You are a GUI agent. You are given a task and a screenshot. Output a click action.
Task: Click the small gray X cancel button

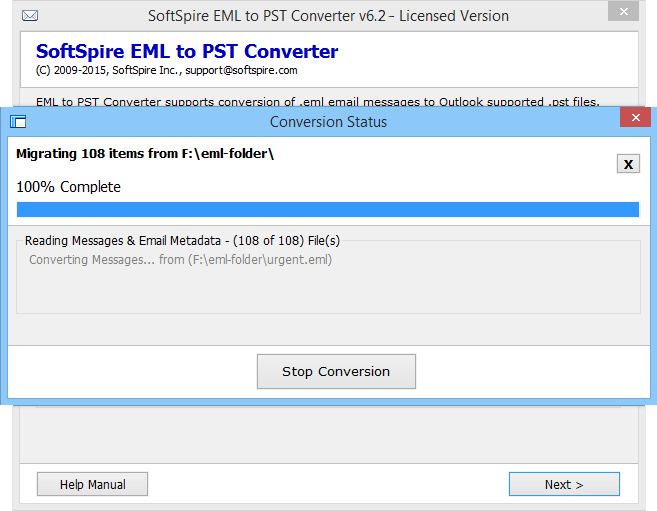click(x=628, y=164)
